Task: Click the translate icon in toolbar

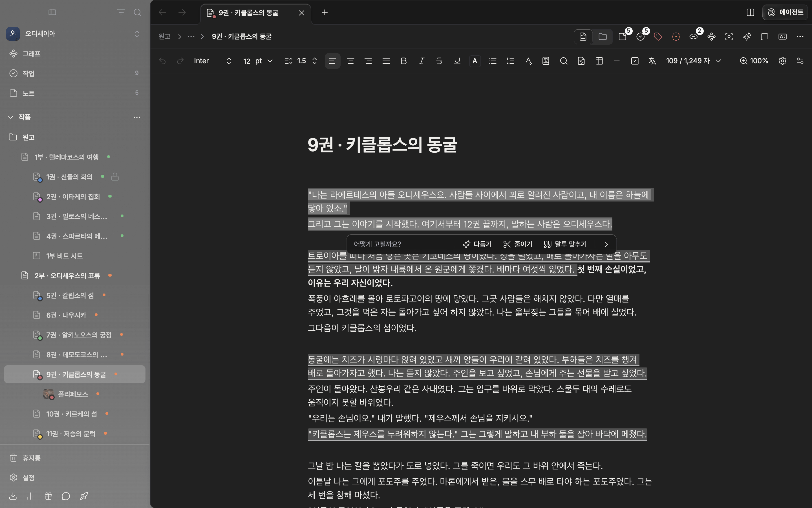Action: 652,61
